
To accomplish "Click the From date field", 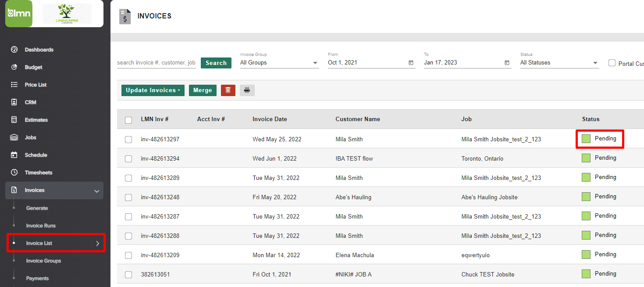I will (368, 62).
